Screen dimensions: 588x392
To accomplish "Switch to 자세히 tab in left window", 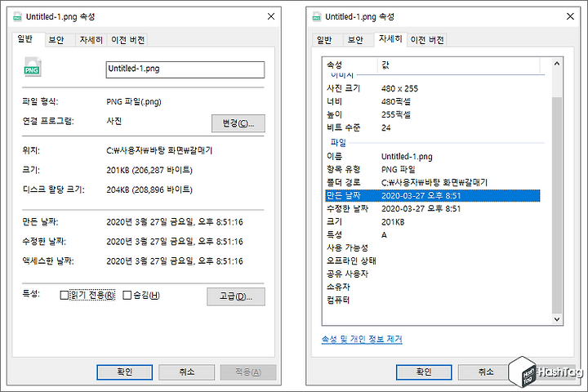I will (x=91, y=40).
